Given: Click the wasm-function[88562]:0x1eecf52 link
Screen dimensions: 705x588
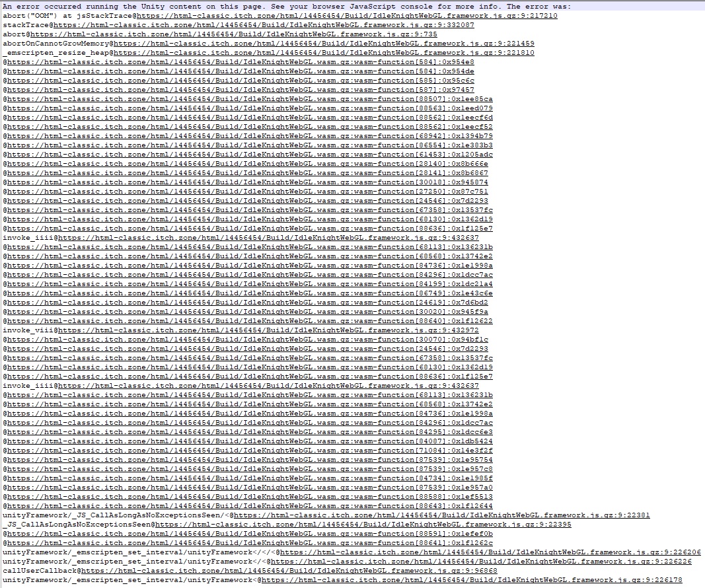Looking at the screenshot, I should (x=250, y=127).
